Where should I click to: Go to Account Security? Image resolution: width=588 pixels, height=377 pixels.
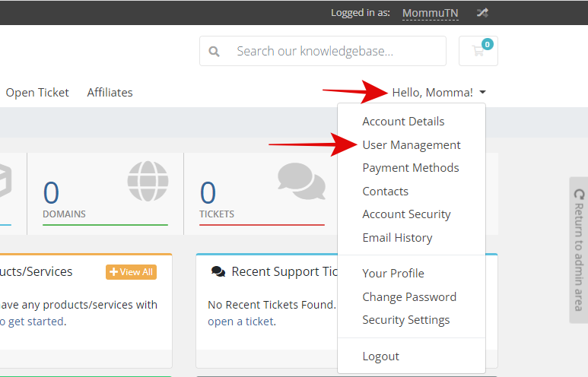pyautogui.click(x=406, y=214)
